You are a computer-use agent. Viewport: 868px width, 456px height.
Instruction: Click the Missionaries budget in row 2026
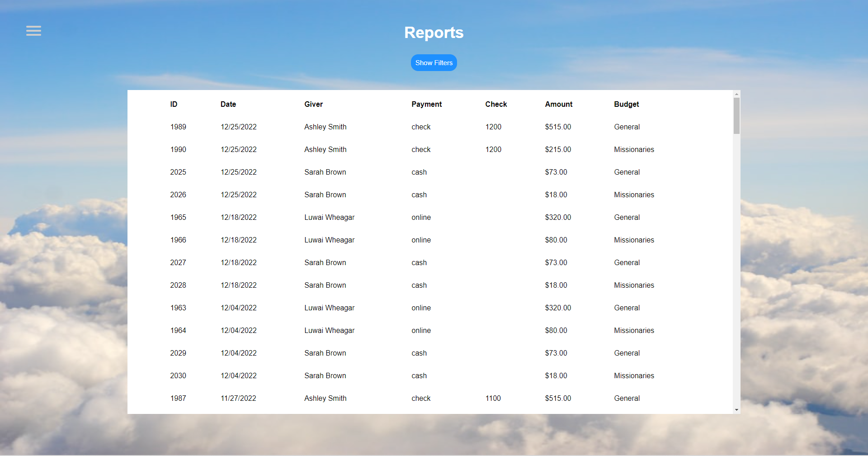pos(634,195)
